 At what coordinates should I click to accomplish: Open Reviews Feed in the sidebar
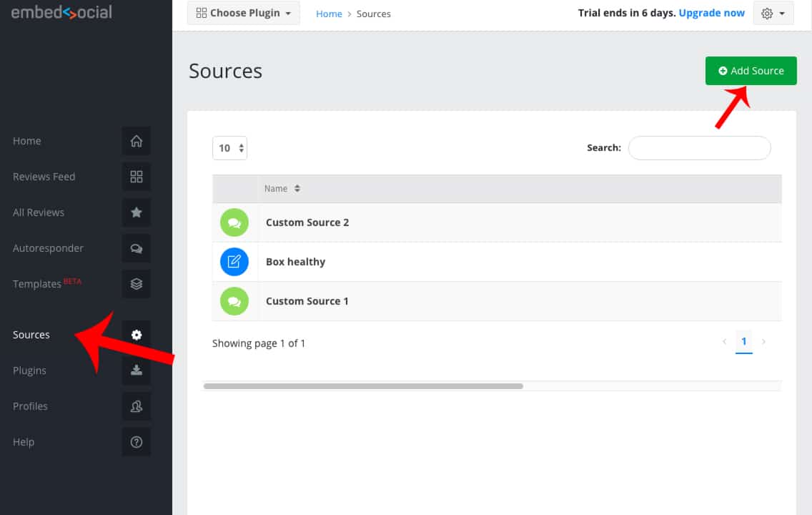pyautogui.click(x=44, y=177)
